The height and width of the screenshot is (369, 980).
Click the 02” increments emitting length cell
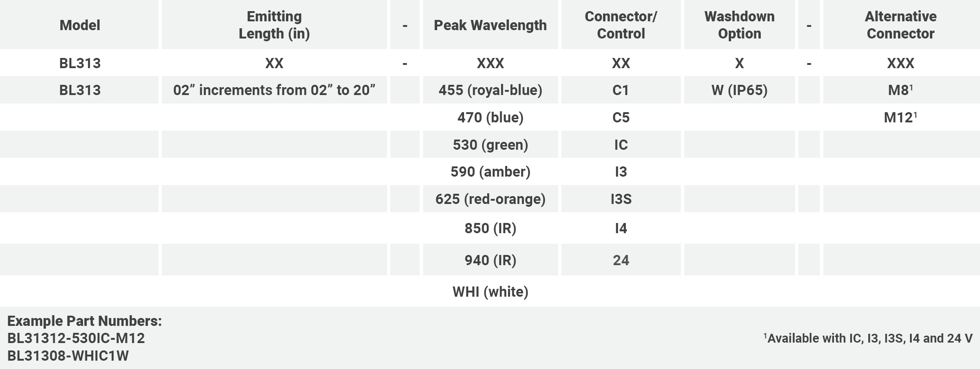click(274, 90)
